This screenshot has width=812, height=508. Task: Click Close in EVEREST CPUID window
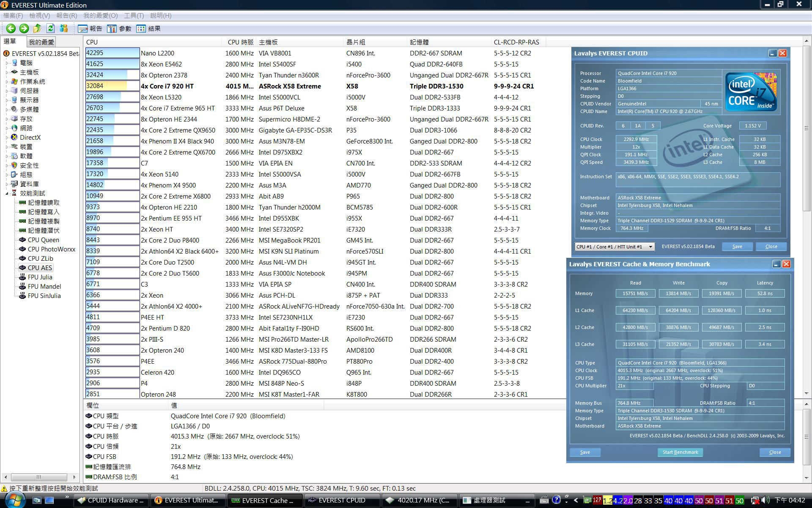click(771, 246)
